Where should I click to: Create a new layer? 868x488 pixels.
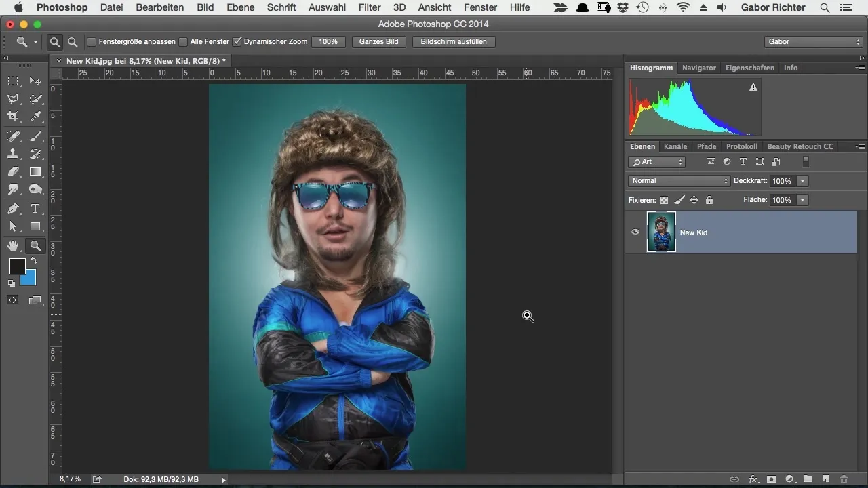[x=825, y=479]
